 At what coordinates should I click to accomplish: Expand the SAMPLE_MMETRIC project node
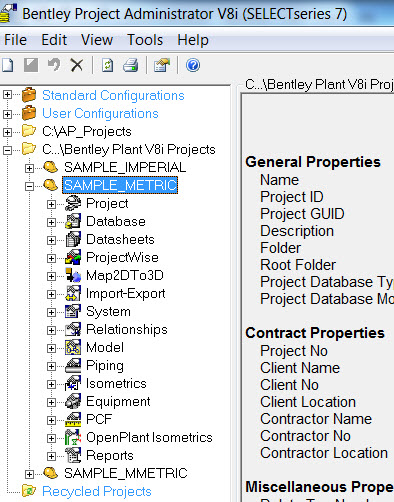point(29,474)
